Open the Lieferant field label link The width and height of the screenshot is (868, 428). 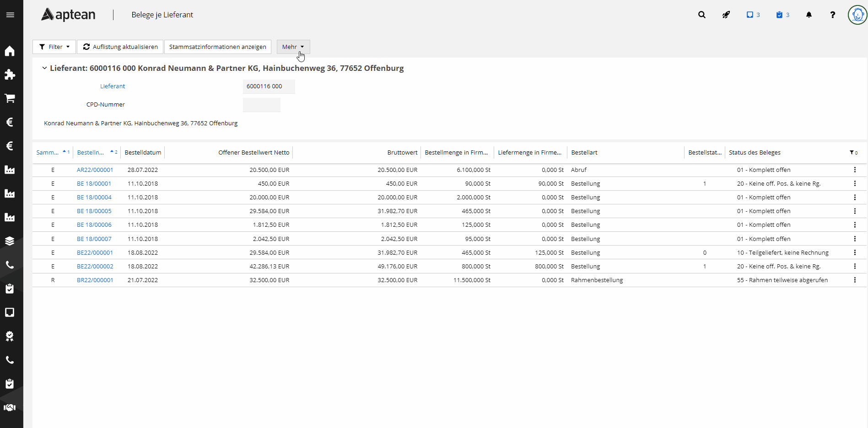tap(113, 86)
